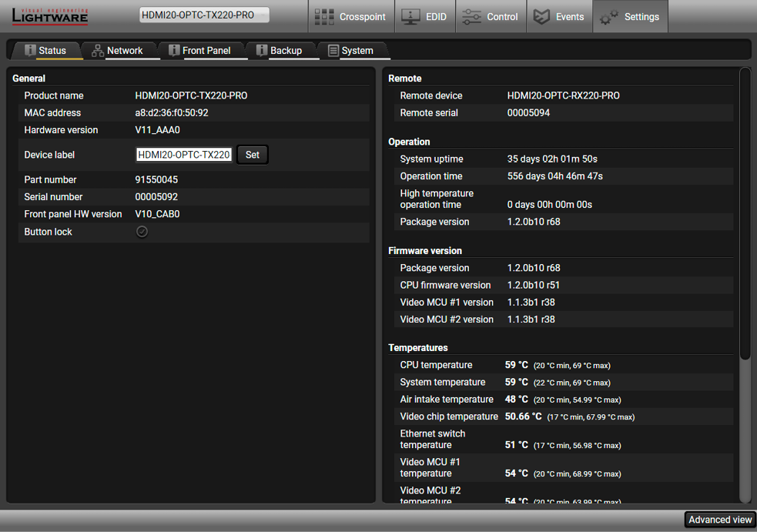The width and height of the screenshot is (757, 532).
Task: Open the EDID menu
Action: [425, 16]
